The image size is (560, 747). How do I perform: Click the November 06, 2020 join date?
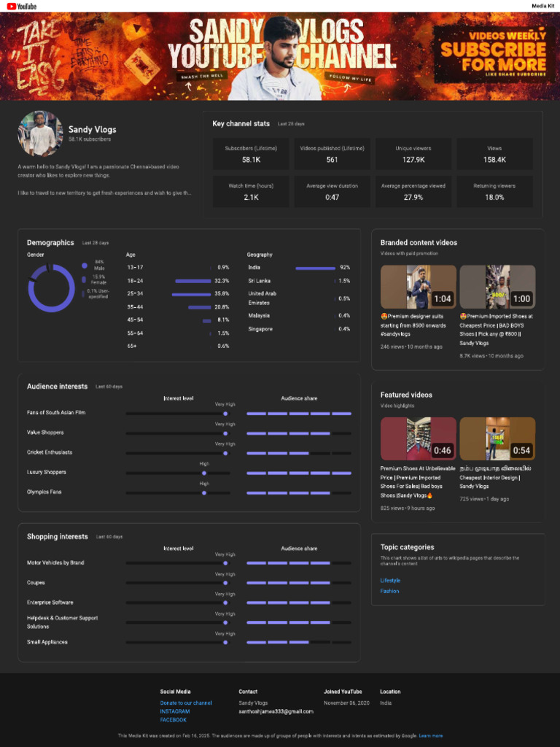[x=346, y=703]
